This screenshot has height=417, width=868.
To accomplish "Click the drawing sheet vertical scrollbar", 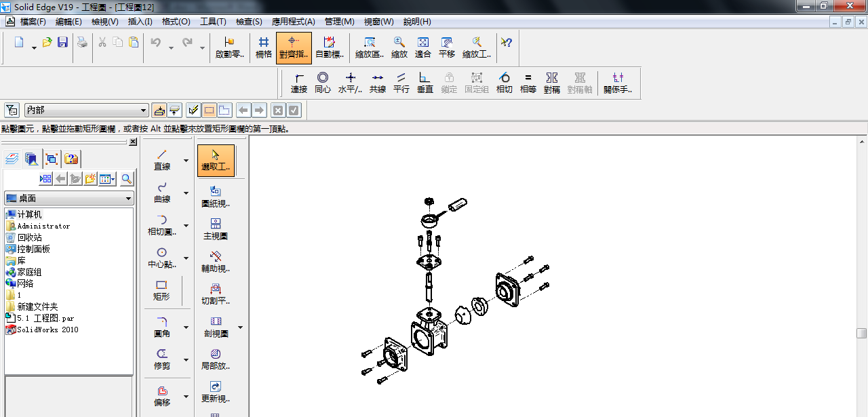I will (861, 276).
